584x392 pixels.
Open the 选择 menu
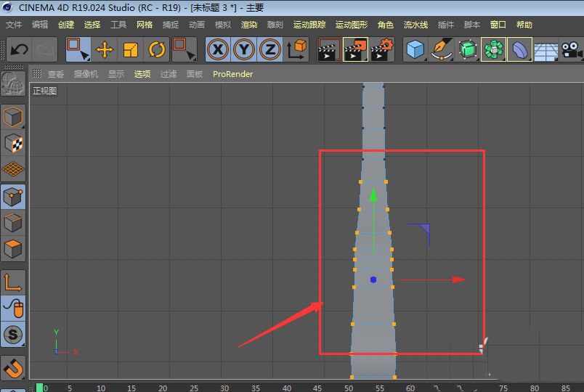tap(92, 25)
